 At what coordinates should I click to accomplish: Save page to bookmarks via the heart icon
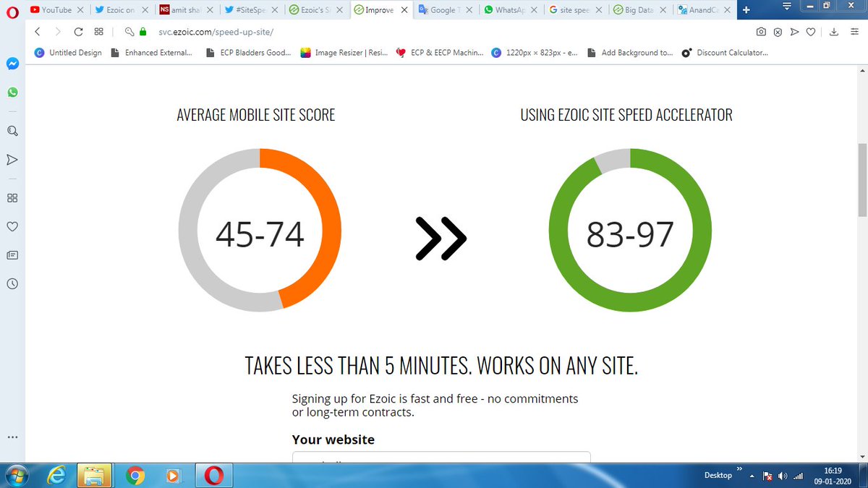coord(811,32)
